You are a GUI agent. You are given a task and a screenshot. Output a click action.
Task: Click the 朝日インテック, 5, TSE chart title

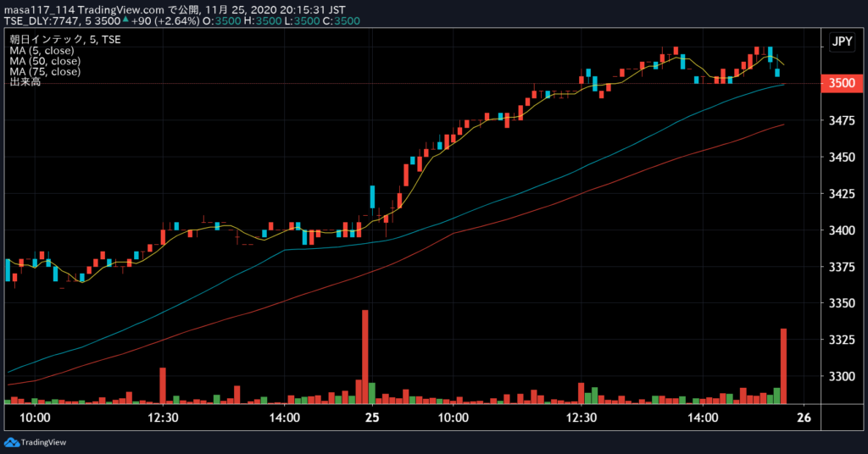pyautogui.click(x=64, y=39)
